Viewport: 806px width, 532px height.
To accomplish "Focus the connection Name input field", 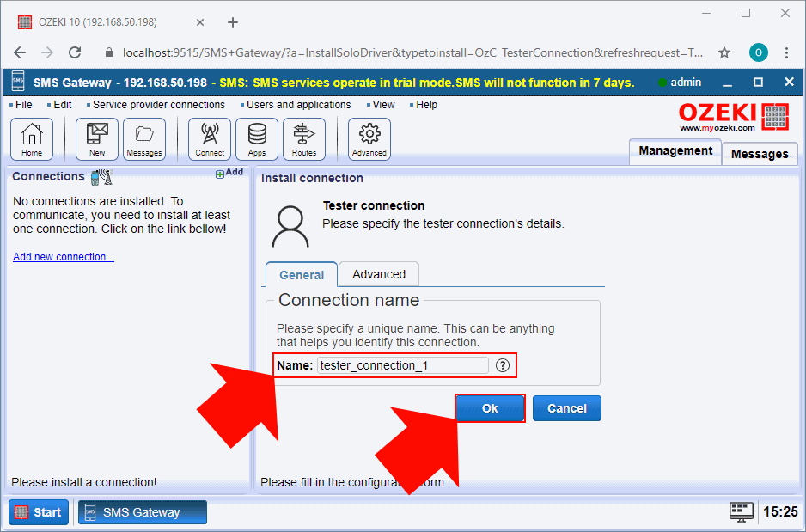I will (x=402, y=365).
